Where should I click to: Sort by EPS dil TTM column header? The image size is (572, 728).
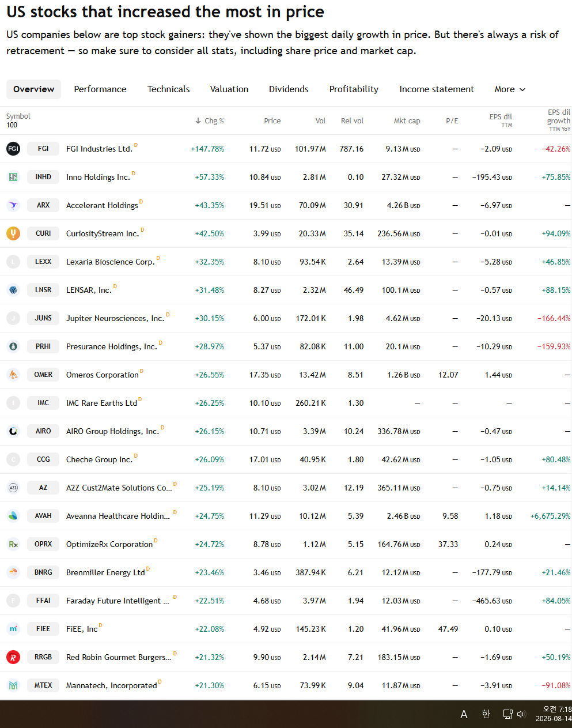[x=501, y=120]
